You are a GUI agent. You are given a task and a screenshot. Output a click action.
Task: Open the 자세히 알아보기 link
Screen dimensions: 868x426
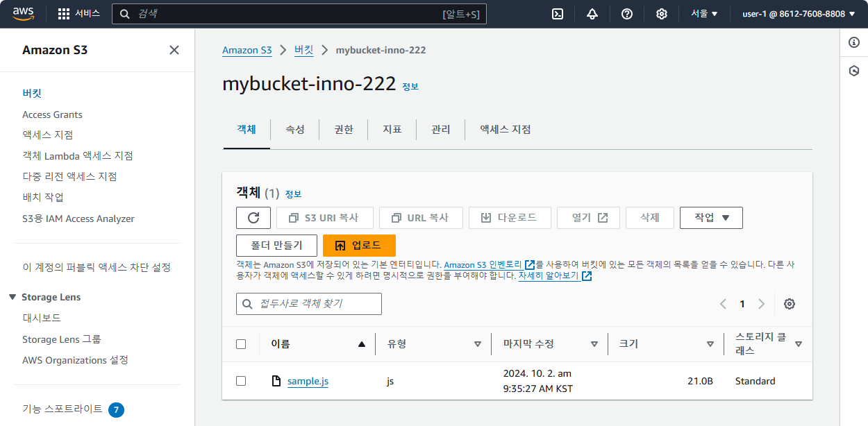tap(549, 276)
